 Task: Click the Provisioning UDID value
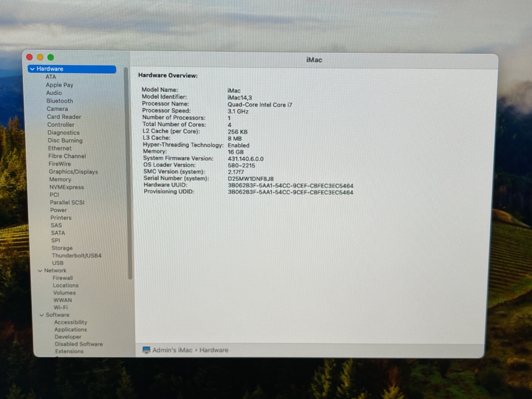pos(290,192)
